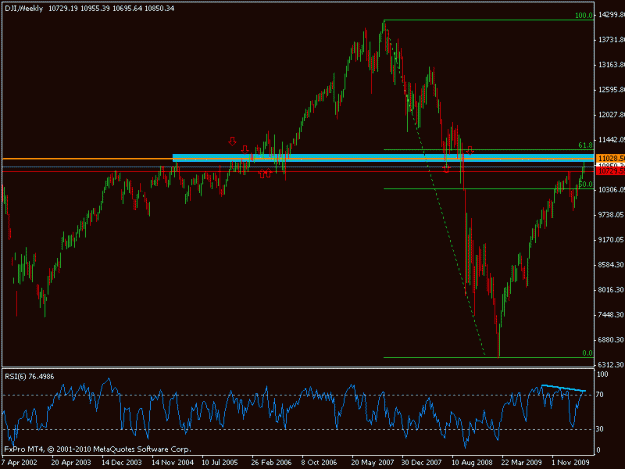Click the 10955.39 high value in header
Viewport: 625px width, 469px height.
[x=95, y=8]
